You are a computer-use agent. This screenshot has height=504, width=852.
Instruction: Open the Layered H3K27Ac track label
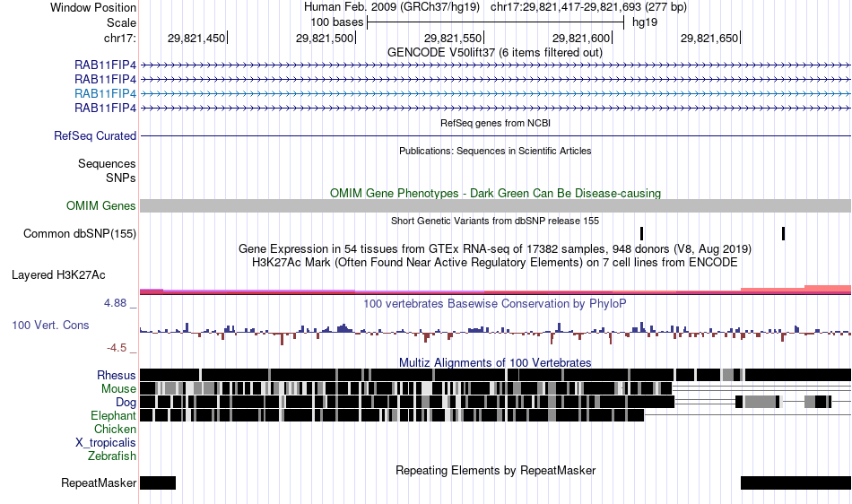click(x=58, y=274)
